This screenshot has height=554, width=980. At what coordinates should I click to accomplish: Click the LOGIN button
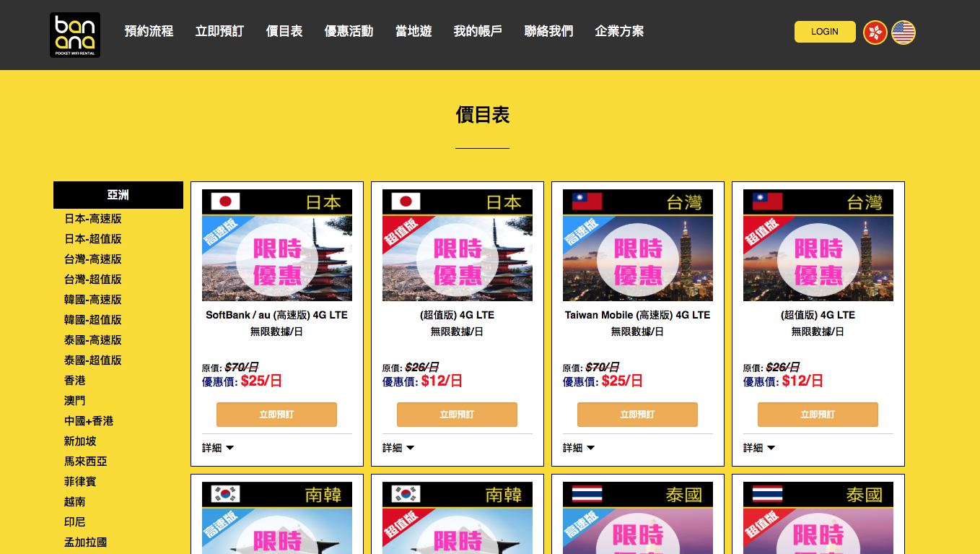[x=825, y=32]
